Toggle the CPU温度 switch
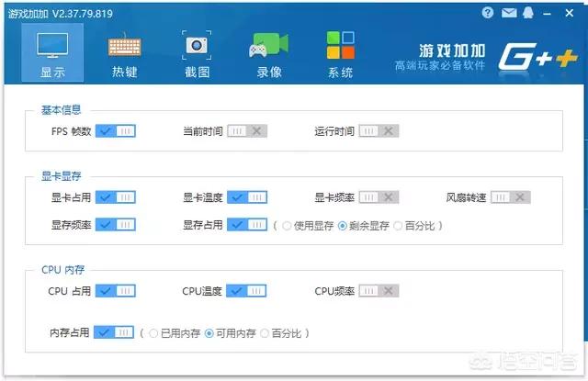The width and height of the screenshot is (588, 381). coord(246,291)
